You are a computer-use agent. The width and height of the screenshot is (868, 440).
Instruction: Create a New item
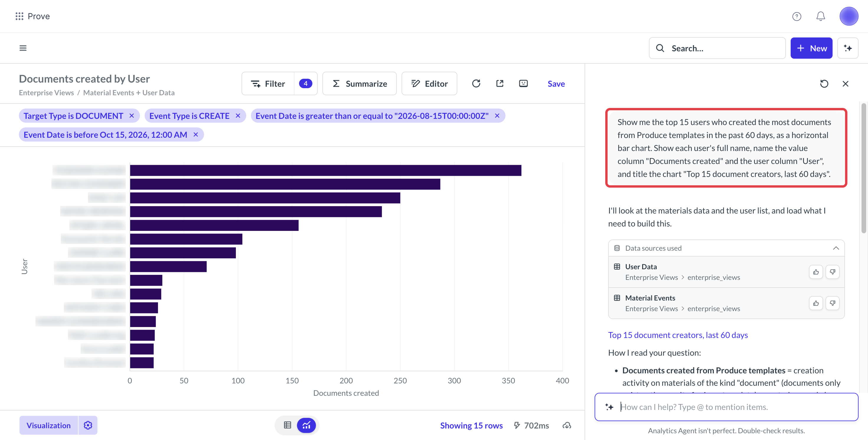811,48
